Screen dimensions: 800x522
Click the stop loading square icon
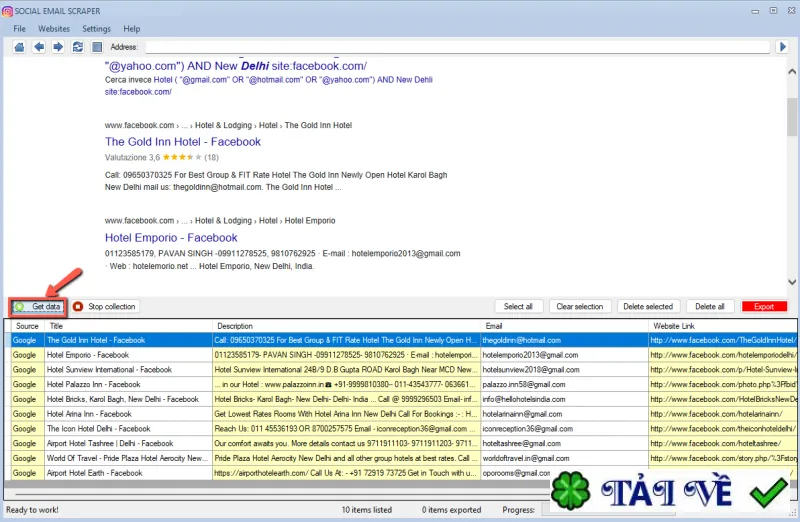(x=97, y=47)
